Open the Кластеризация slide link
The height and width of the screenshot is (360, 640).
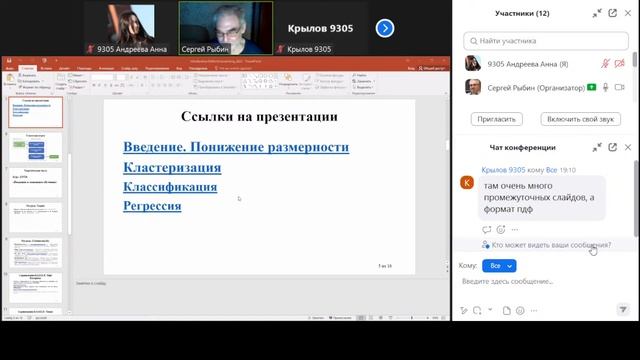click(x=172, y=167)
